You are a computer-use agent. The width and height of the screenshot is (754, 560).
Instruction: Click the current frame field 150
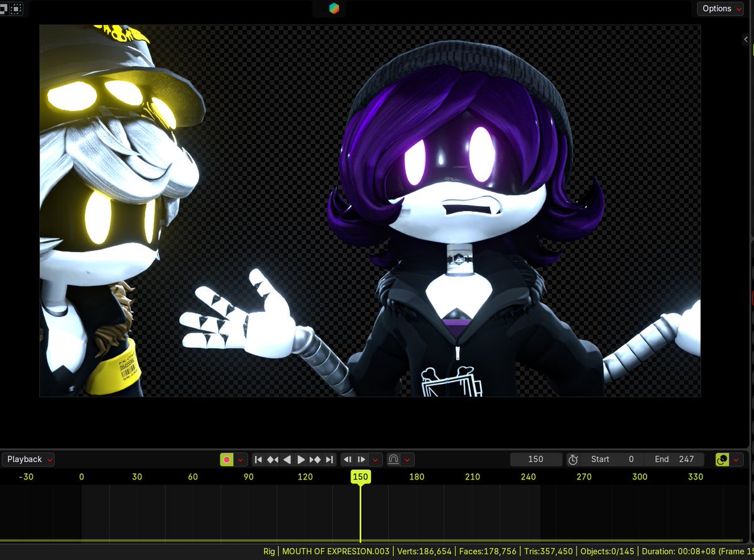536,459
